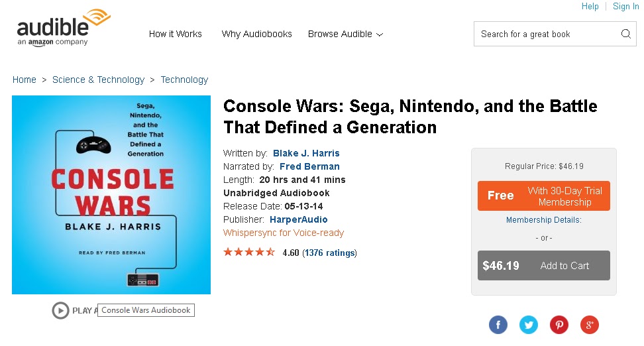Expand the Browse Audible dropdown
The image size is (644, 346).
click(345, 34)
